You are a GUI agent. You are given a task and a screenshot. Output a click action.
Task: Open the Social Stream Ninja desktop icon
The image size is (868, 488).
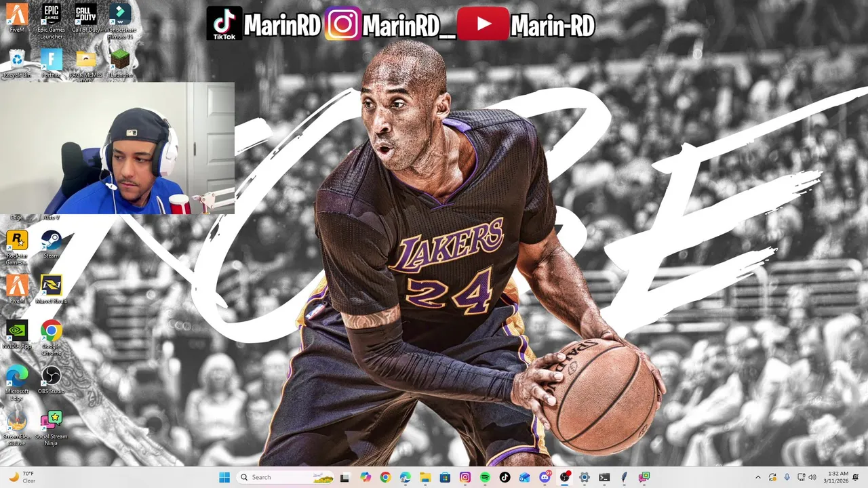(51, 428)
